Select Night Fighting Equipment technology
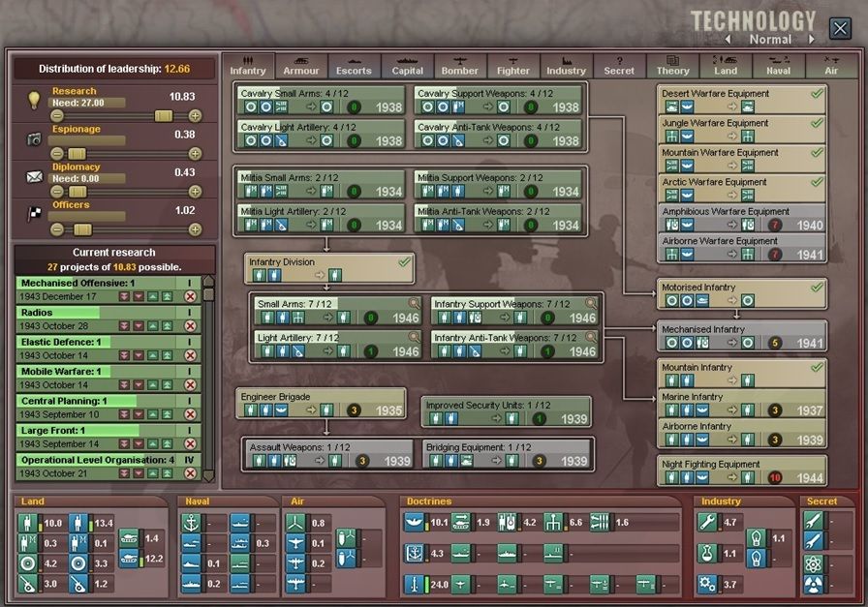 click(742, 470)
